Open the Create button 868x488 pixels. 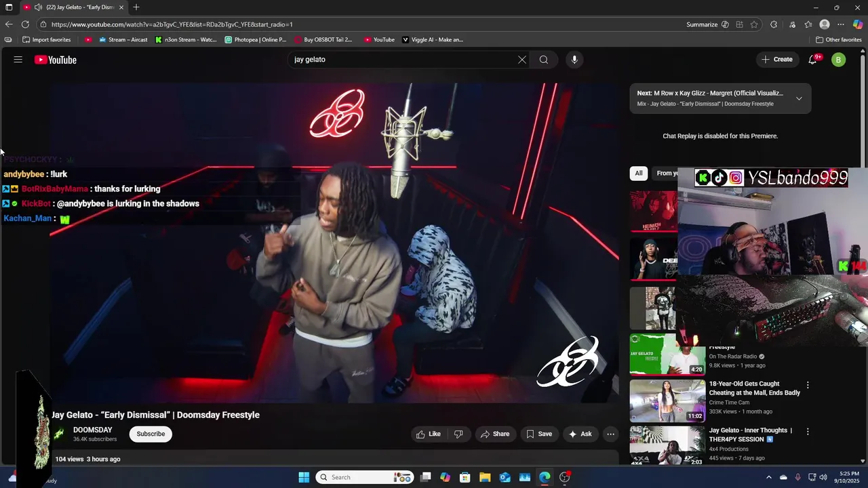coord(776,60)
